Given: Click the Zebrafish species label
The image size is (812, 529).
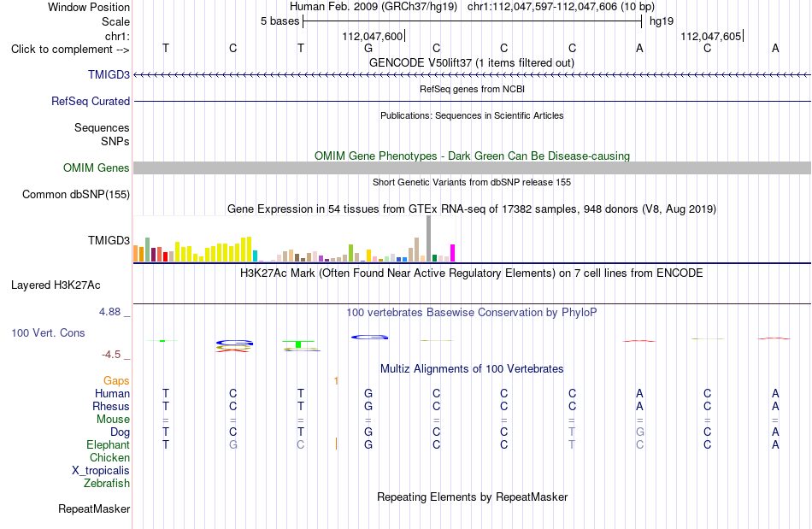Looking at the screenshot, I should [x=107, y=483].
